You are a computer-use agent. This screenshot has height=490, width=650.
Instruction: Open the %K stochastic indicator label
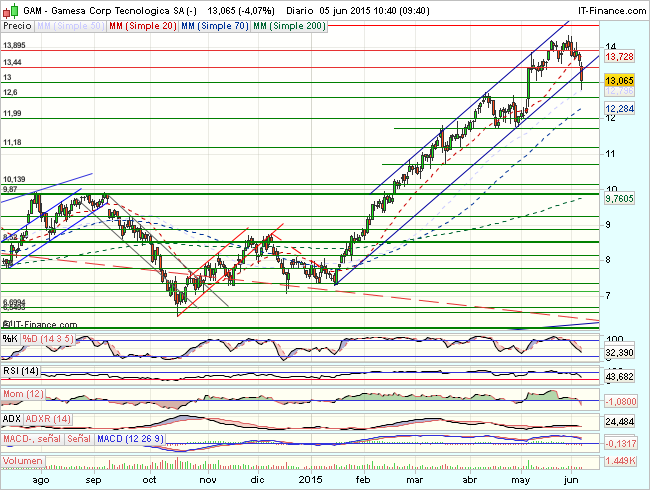[10, 339]
